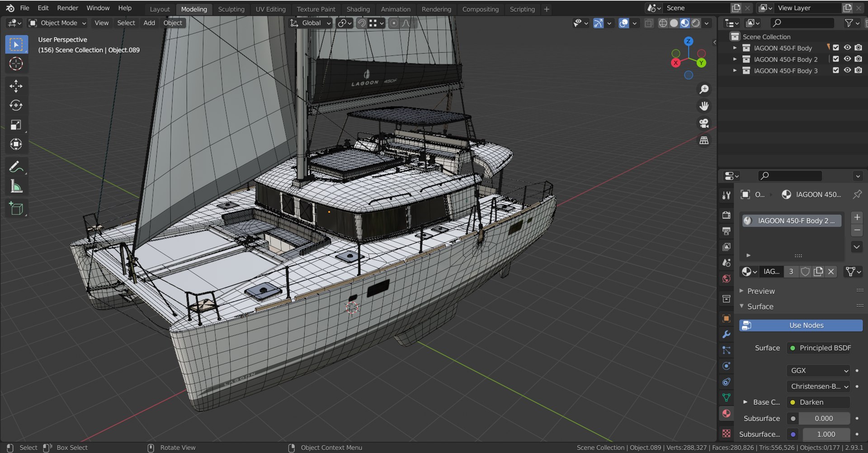Click the zoom view magnifier icon

[x=704, y=89]
